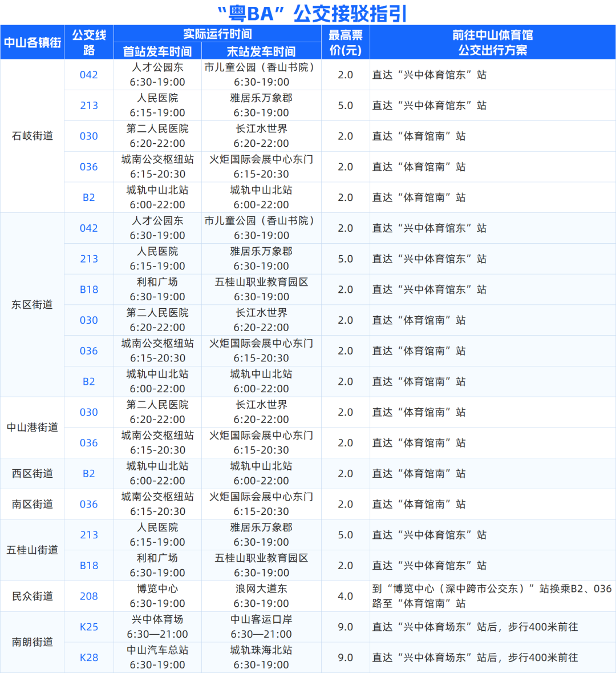
Task: Select the 首站发车时间 sub-header
Action: (x=158, y=51)
